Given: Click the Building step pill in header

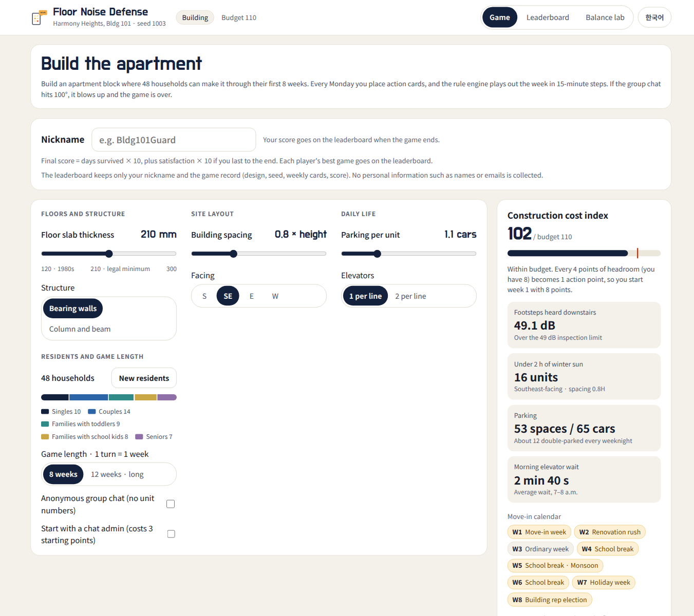Looking at the screenshot, I should point(195,17).
